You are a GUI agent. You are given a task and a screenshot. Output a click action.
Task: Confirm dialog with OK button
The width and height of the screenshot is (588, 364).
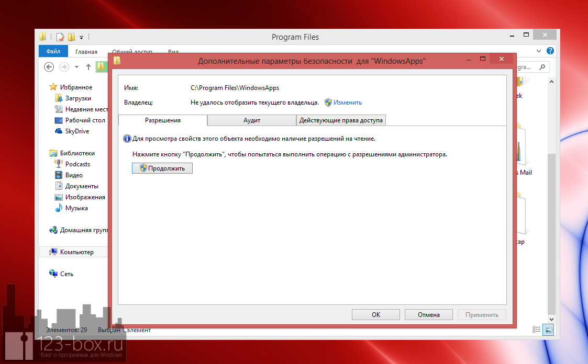(x=376, y=314)
